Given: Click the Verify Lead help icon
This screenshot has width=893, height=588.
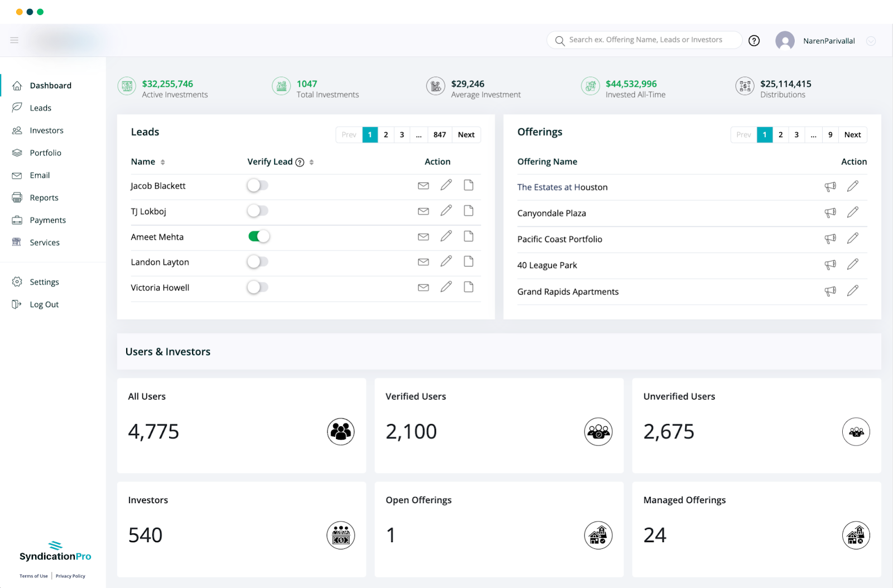Looking at the screenshot, I should (x=300, y=162).
